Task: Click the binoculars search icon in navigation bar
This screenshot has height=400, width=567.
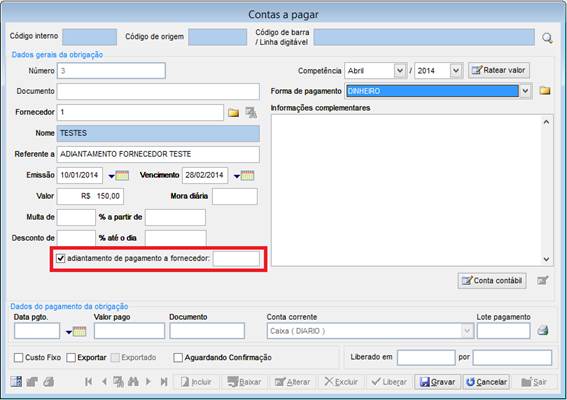Action: (133, 382)
